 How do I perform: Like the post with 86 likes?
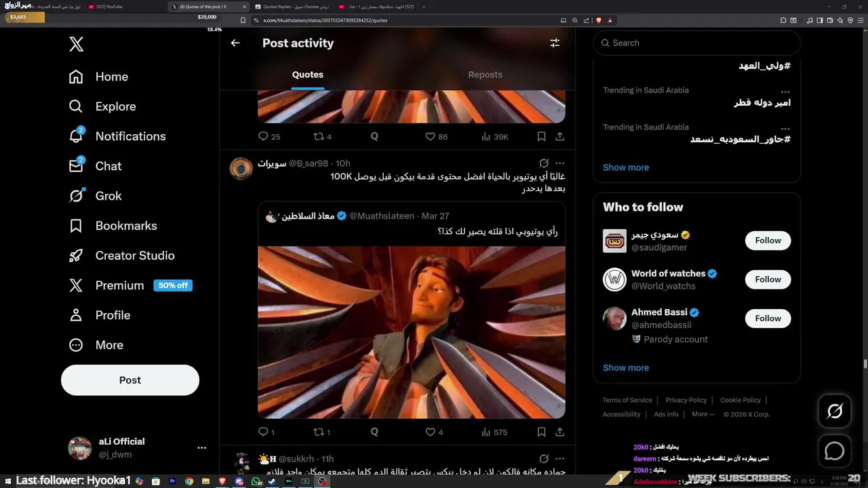coord(436,136)
